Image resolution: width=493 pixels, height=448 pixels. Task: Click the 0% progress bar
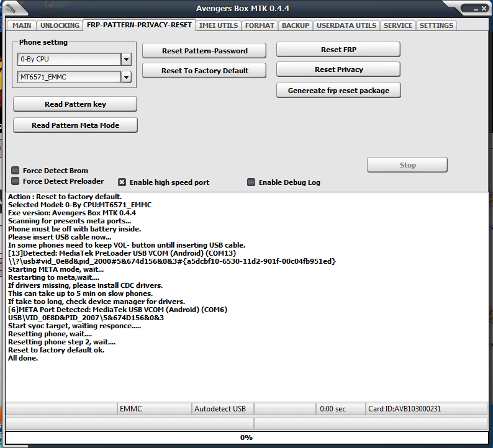(x=246, y=437)
